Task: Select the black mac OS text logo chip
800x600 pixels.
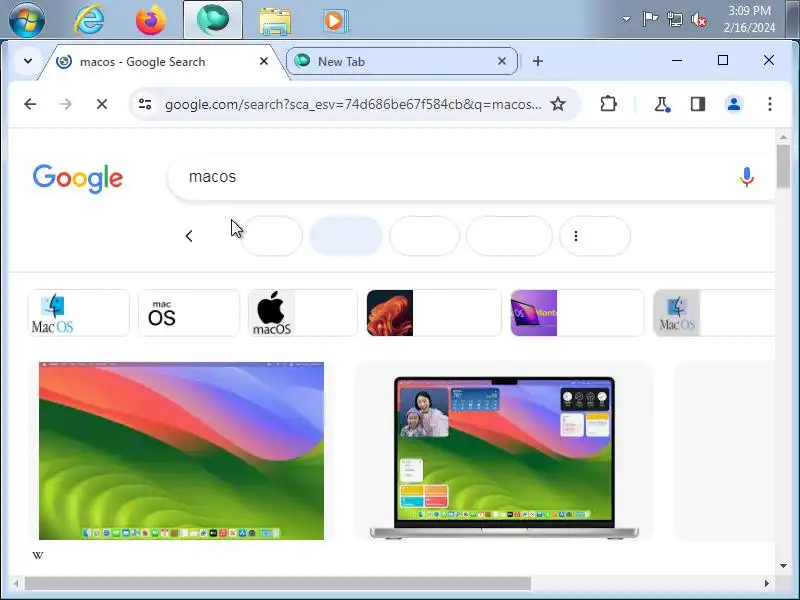Action: (x=189, y=313)
